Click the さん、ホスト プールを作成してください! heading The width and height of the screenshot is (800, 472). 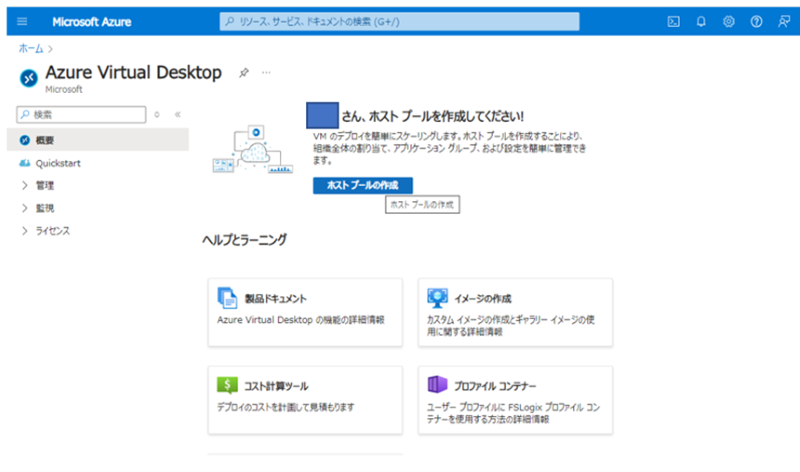(433, 116)
